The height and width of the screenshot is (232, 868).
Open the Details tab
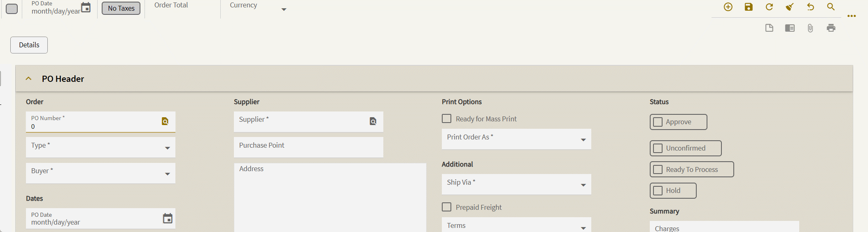pyautogui.click(x=29, y=45)
